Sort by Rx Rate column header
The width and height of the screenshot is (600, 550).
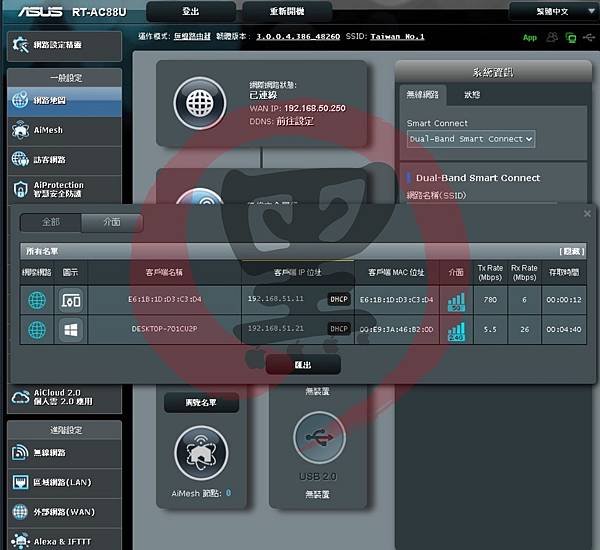[524, 273]
